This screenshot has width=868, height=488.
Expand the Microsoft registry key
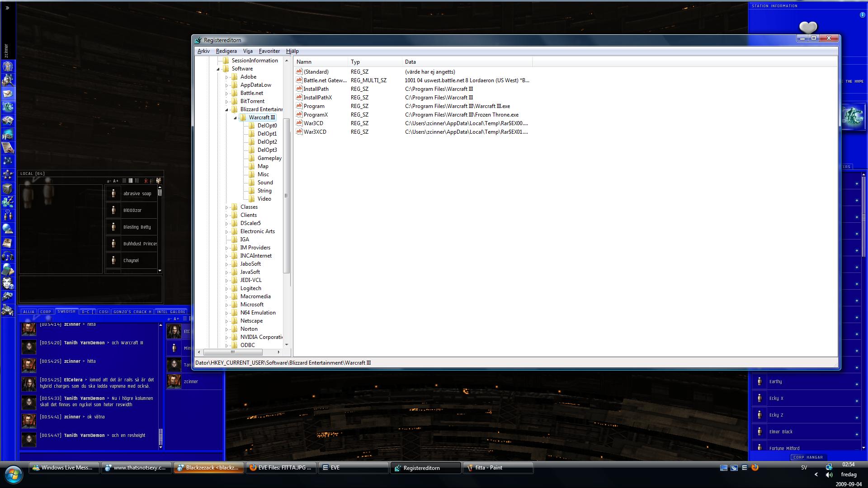(x=227, y=305)
